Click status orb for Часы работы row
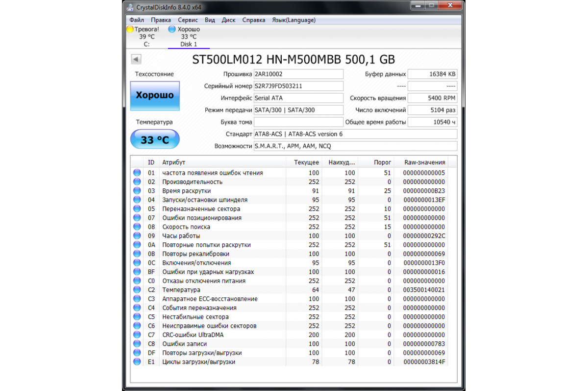Image resolution: width=588 pixels, height=391 pixels. (x=137, y=236)
